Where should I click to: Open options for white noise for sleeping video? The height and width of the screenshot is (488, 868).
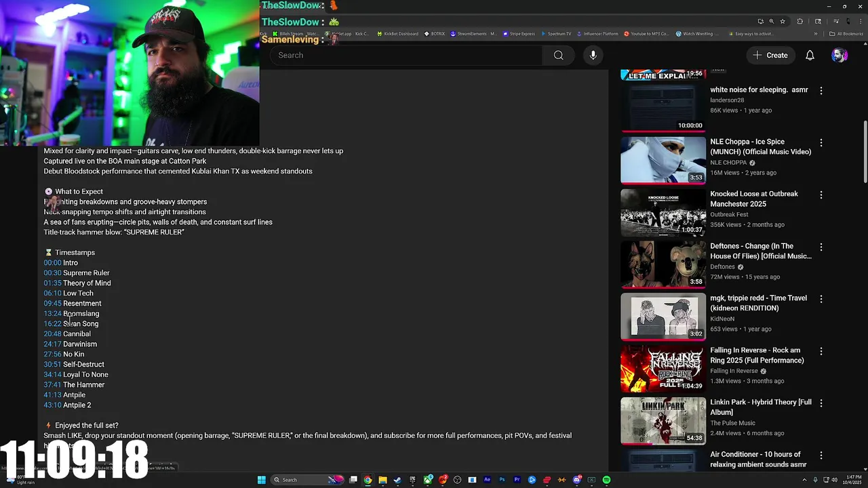[821, 90]
